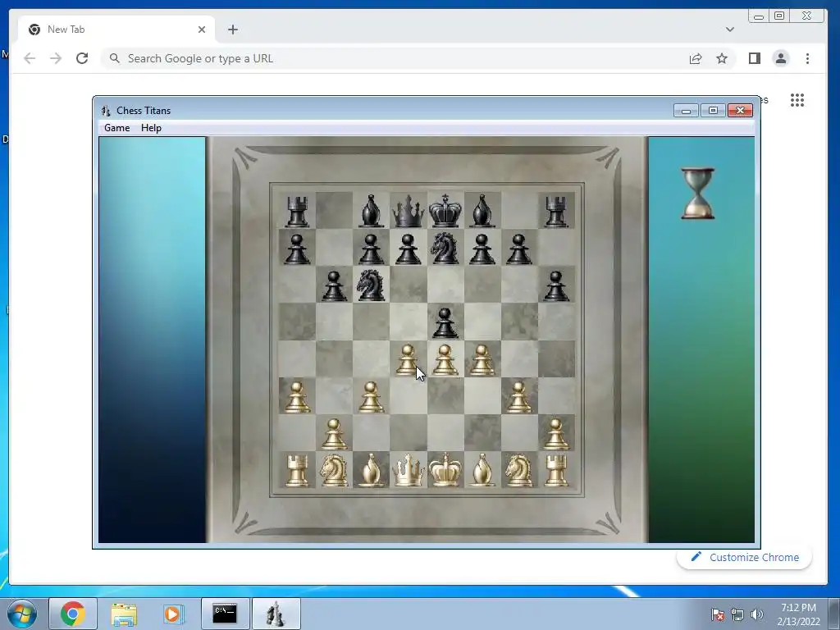Select the black queen
Screen dimensions: 840x630
(x=409, y=211)
